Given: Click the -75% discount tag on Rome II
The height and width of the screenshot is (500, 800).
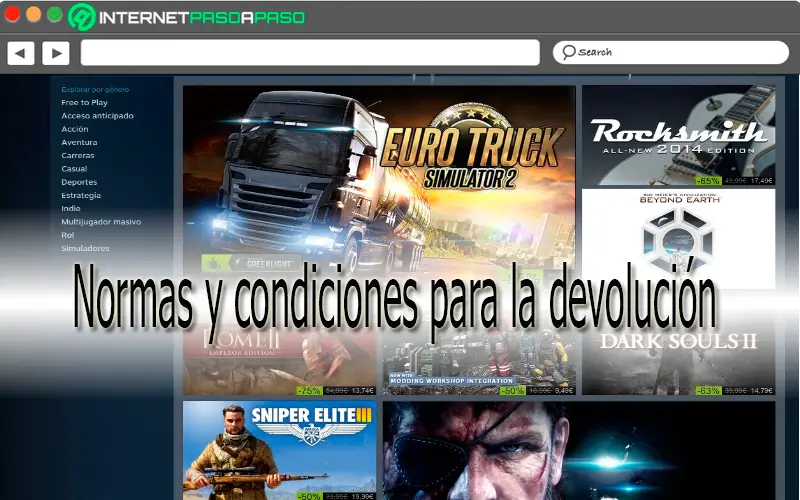Looking at the screenshot, I should (309, 390).
